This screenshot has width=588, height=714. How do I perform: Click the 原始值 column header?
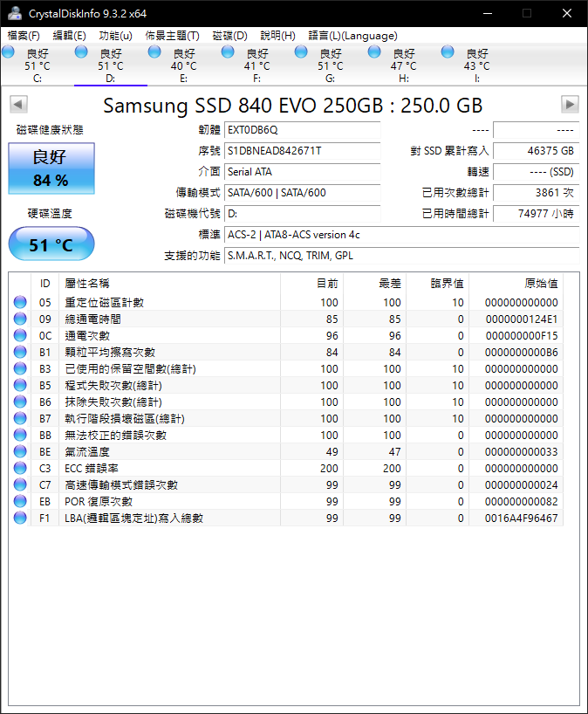(516, 283)
